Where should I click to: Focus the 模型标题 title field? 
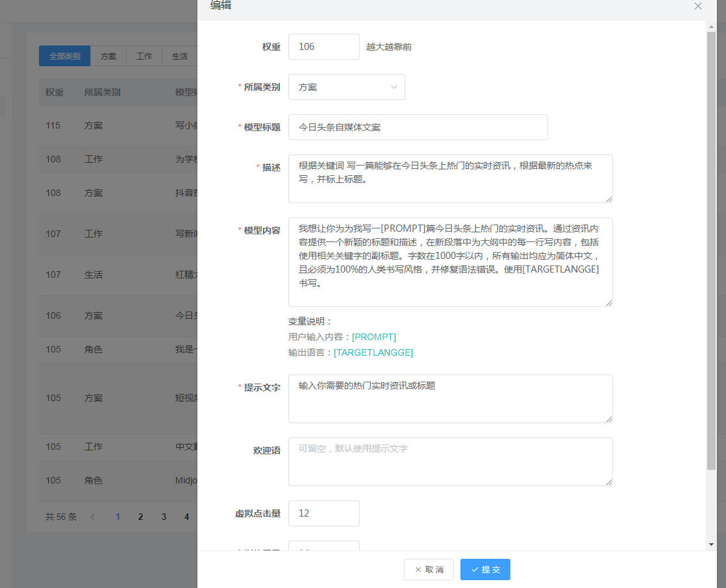(418, 127)
